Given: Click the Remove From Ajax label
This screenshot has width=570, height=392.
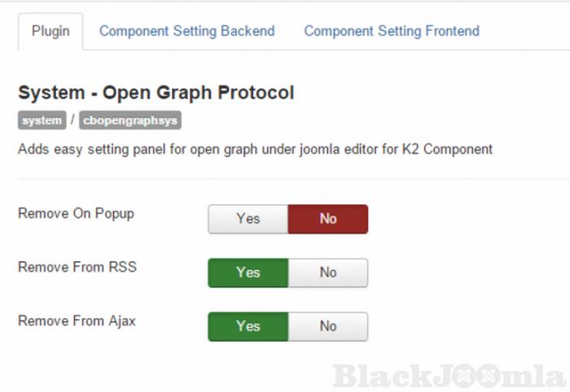Looking at the screenshot, I should coord(77,320).
